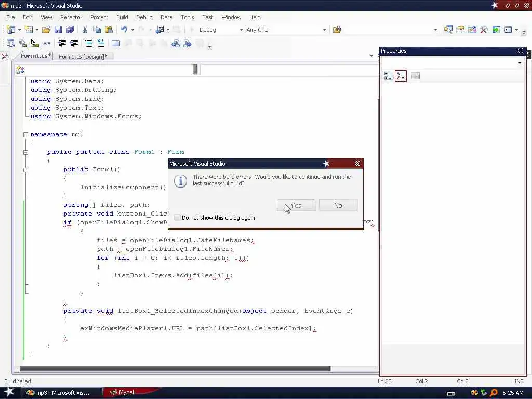The width and height of the screenshot is (532, 399).
Task: Click the Properties Window toolbar icon
Action: 460,30
